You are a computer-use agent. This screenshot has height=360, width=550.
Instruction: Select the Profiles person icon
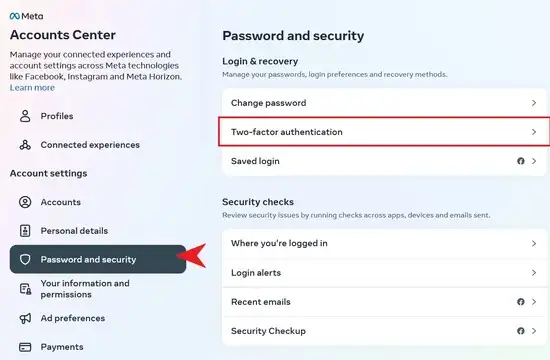pos(25,116)
